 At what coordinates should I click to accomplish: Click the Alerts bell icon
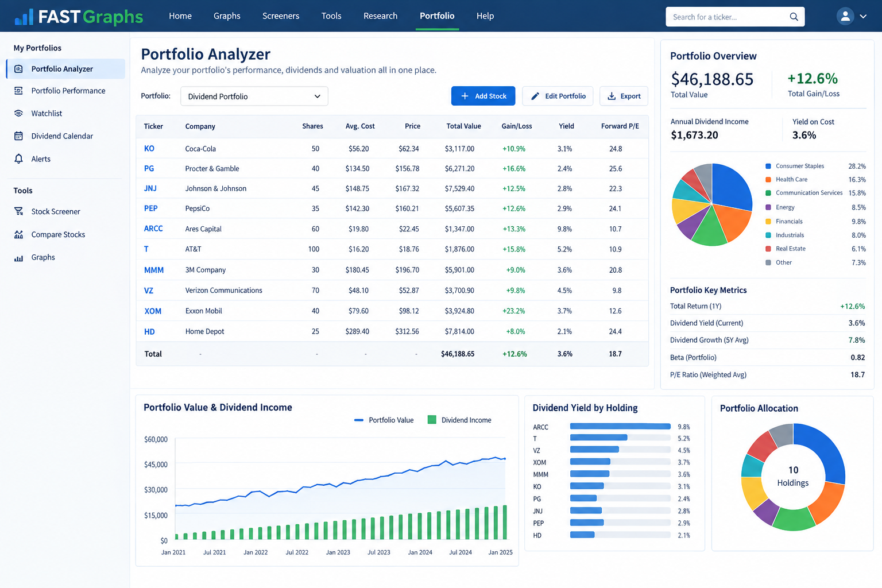18,158
